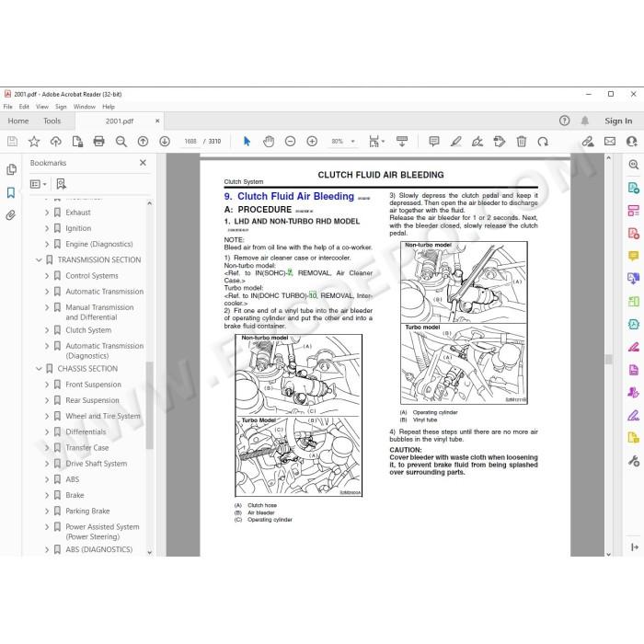
Task: Open bookmark options dropdown
Action: click(39, 184)
